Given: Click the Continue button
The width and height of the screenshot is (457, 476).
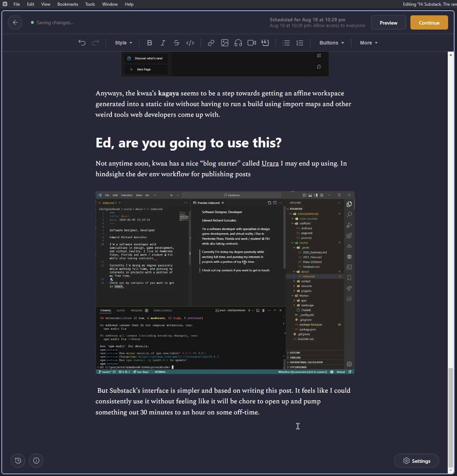Looking at the screenshot, I should (x=429, y=23).
